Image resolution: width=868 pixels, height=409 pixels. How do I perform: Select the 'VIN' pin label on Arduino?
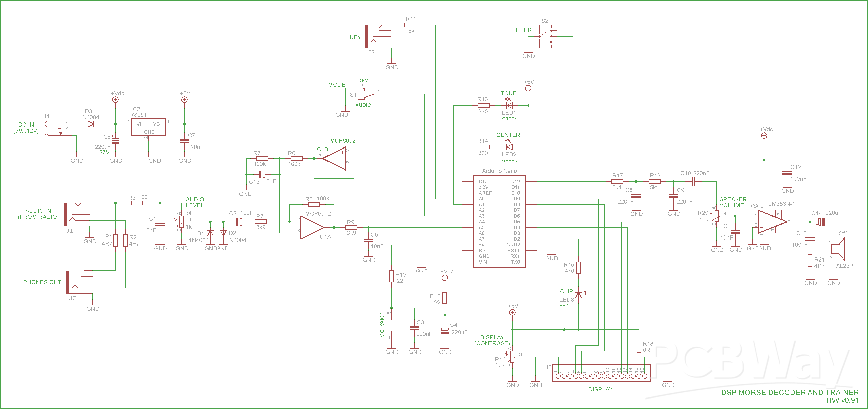(x=483, y=262)
